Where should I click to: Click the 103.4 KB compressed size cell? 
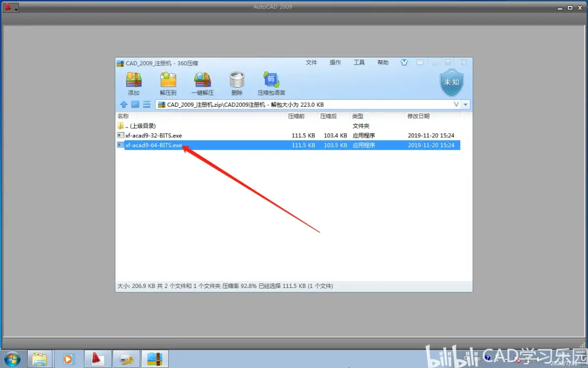(x=335, y=135)
